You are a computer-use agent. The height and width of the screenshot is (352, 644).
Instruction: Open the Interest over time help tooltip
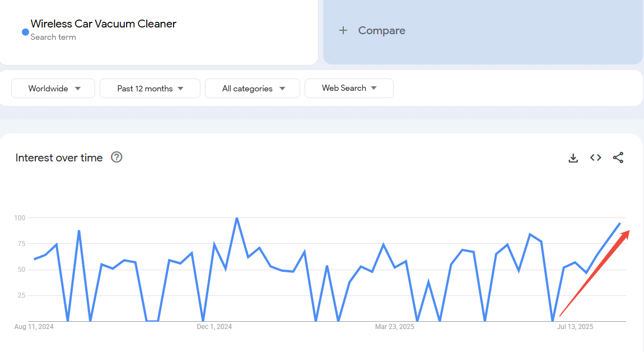(x=116, y=158)
